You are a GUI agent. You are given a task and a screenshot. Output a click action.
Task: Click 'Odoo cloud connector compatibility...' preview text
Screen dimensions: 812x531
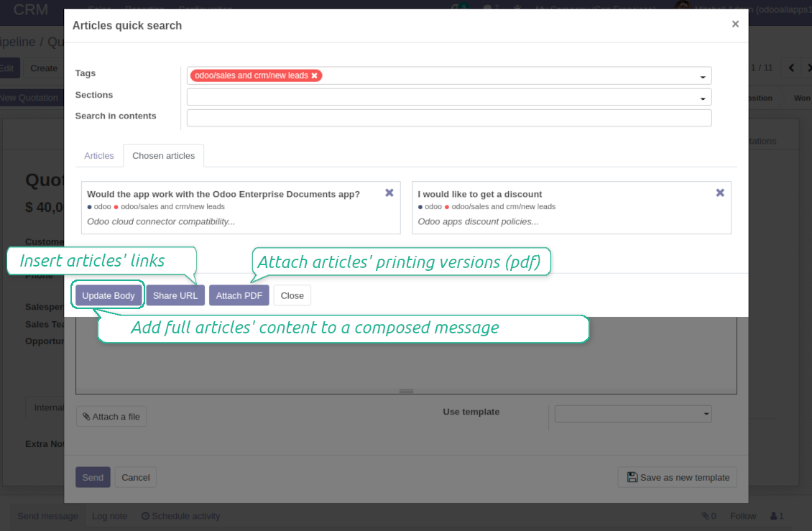coord(161,222)
